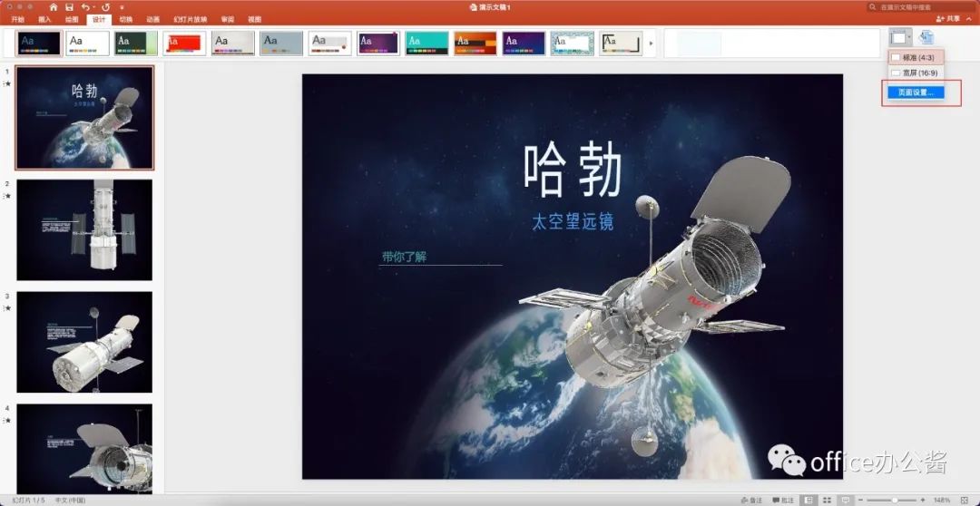Select the 设计 ribbon tab
980x506 pixels.
[99, 19]
